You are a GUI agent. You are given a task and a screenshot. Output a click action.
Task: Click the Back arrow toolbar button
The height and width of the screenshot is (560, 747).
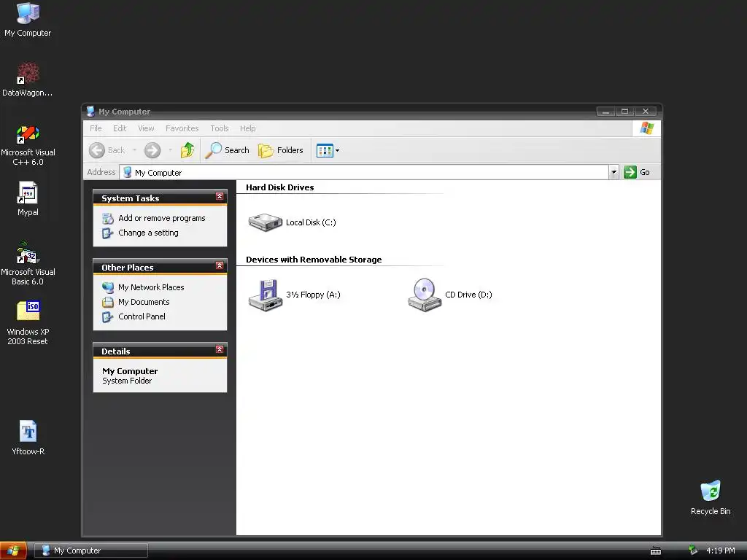[x=107, y=150]
